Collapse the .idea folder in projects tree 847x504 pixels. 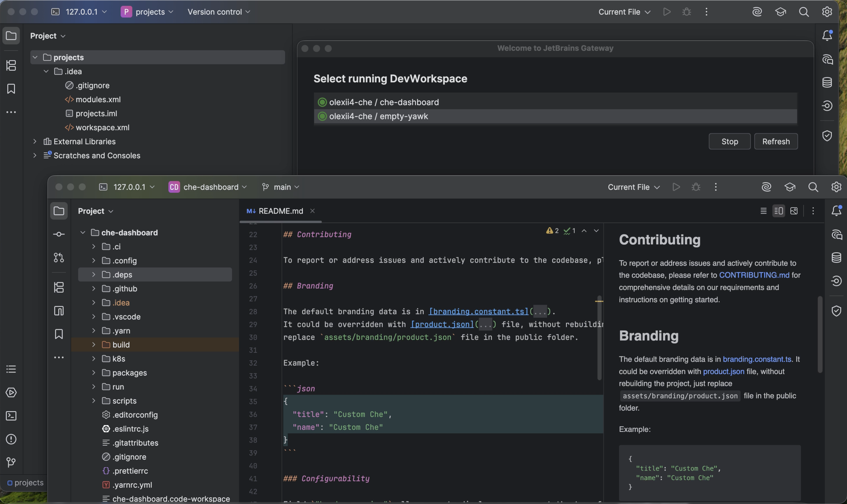[x=46, y=71]
